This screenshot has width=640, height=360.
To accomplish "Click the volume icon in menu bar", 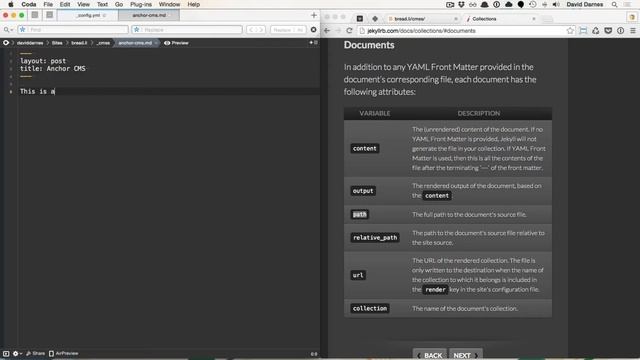I will [556, 4].
